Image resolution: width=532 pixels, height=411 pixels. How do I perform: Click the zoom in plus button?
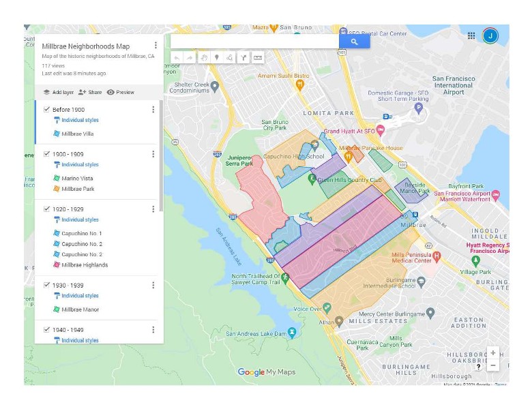coord(493,353)
